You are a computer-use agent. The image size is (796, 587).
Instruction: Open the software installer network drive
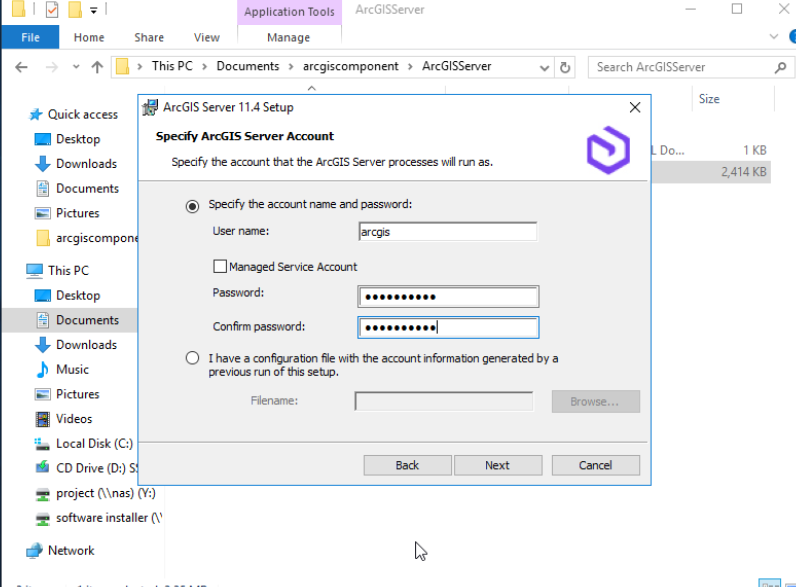pos(108,517)
